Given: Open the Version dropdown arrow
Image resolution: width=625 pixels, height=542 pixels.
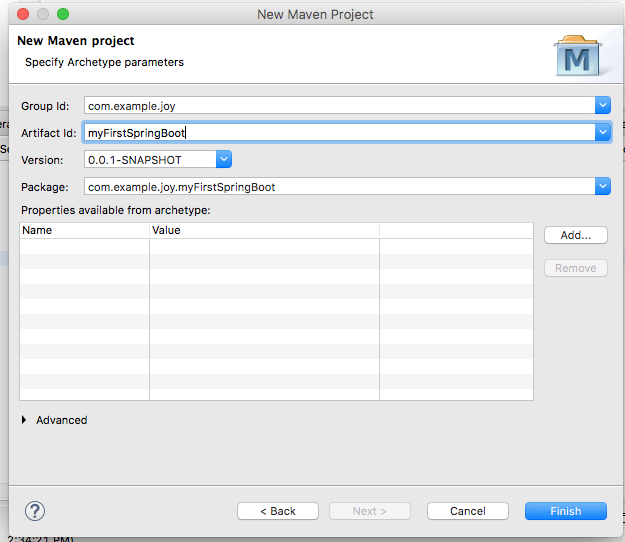Looking at the screenshot, I should 224,159.
